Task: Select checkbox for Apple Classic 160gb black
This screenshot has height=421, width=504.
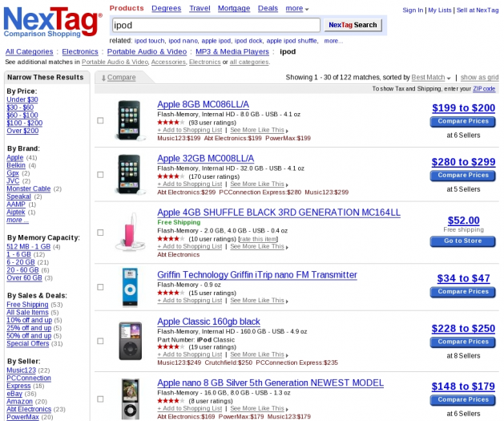Action: (x=100, y=341)
